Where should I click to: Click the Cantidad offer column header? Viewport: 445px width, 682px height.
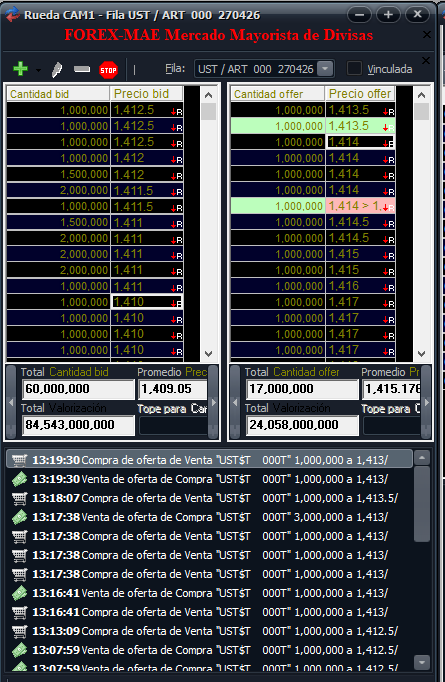coord(278,94)
